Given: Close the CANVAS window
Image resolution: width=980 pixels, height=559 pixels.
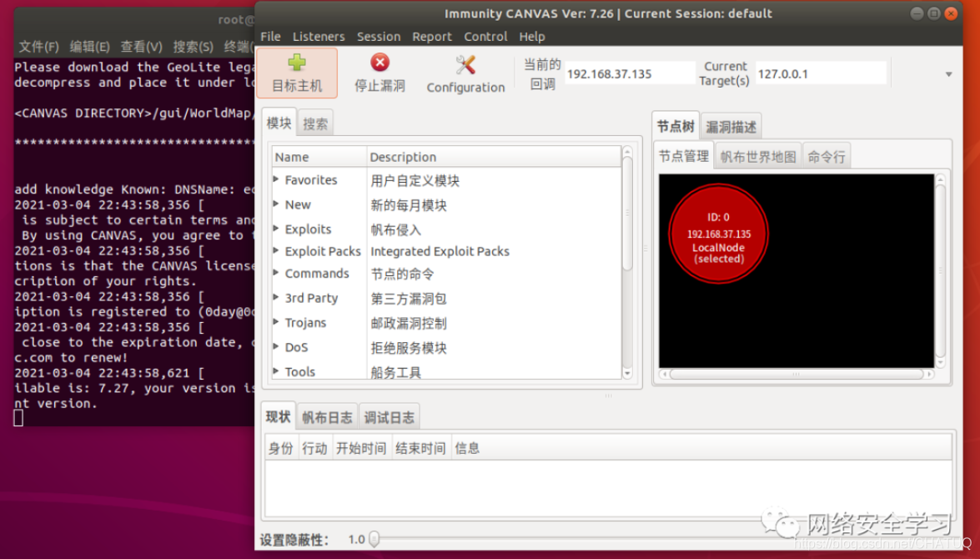Looking at the screenshot, I should tap(951, 13).
